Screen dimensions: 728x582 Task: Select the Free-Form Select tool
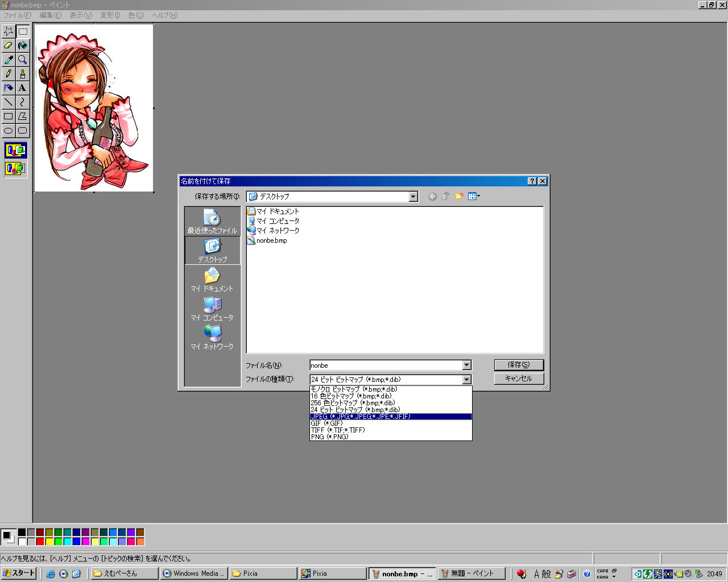pos(9,31)
